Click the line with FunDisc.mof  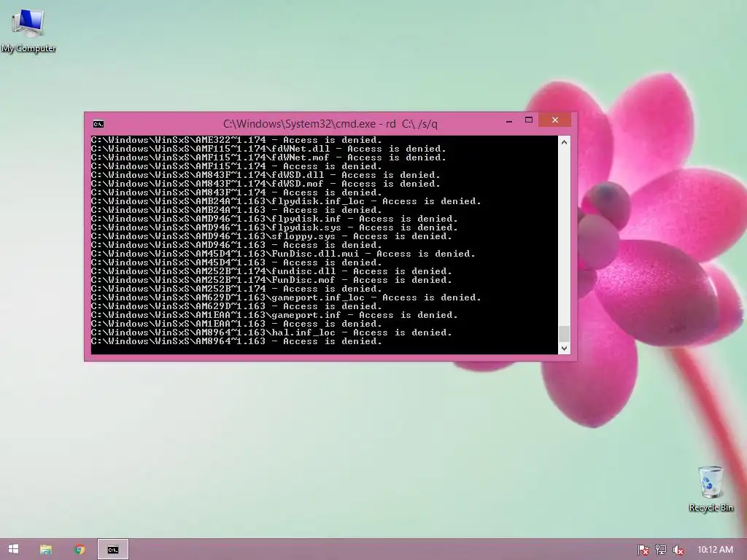271,280
